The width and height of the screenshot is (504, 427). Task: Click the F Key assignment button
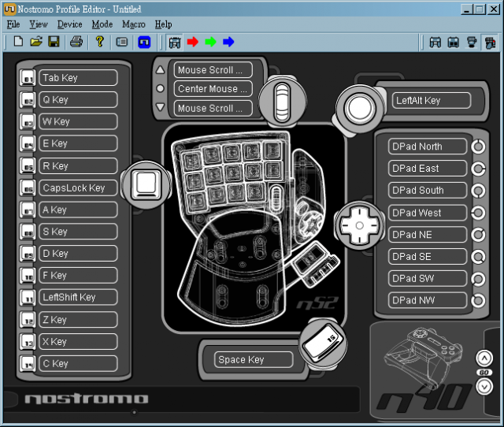tap(78, 276)
